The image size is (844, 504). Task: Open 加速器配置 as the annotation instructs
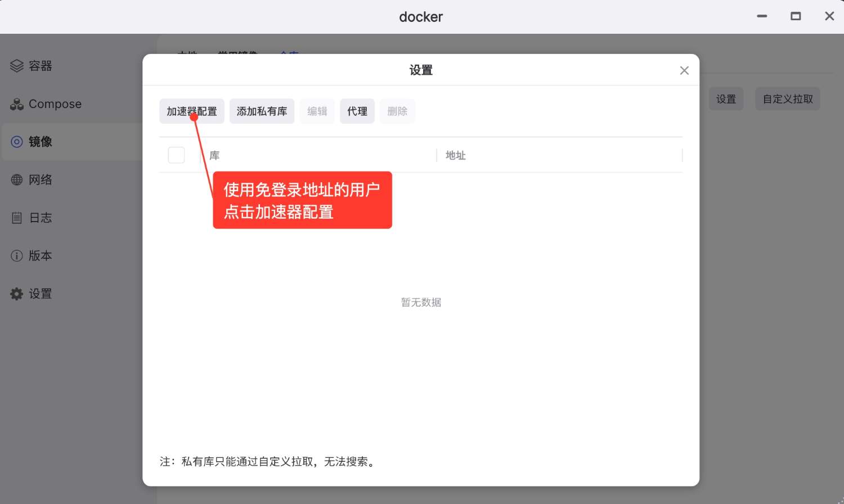pos(191,111)
